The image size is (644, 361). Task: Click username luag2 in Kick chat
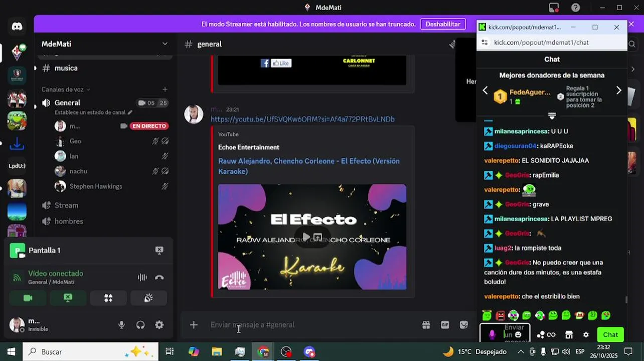click(x=503, y=248)
